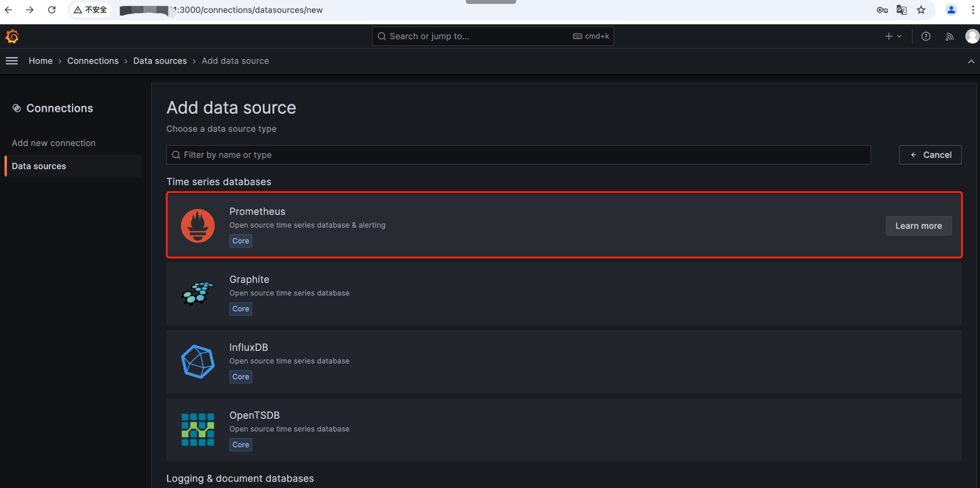Go to Connections breadcrumb link

click(93, 61)
